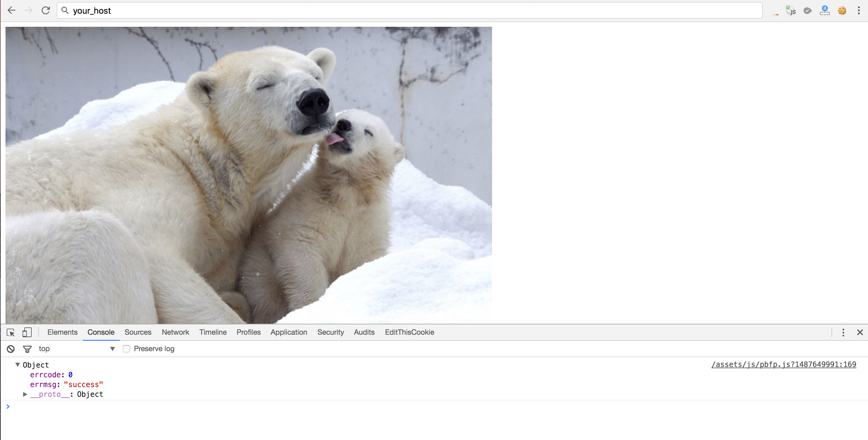Open DevTools three-dot customize menu

(x=843, y=333)
